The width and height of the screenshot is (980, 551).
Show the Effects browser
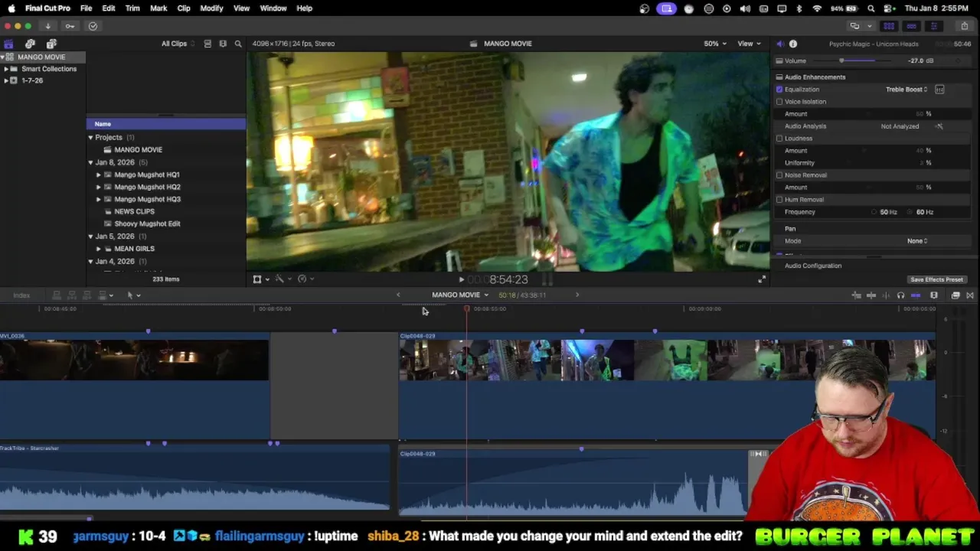955,295
